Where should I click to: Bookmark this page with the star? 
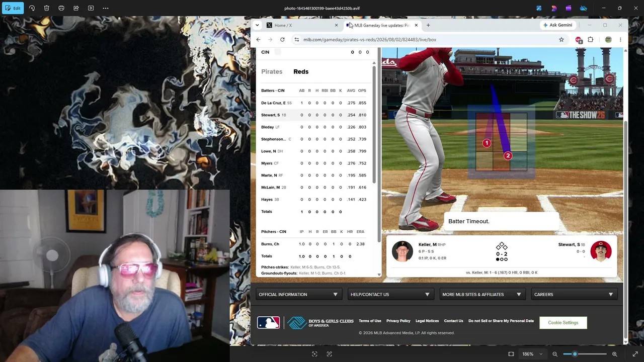561,40
